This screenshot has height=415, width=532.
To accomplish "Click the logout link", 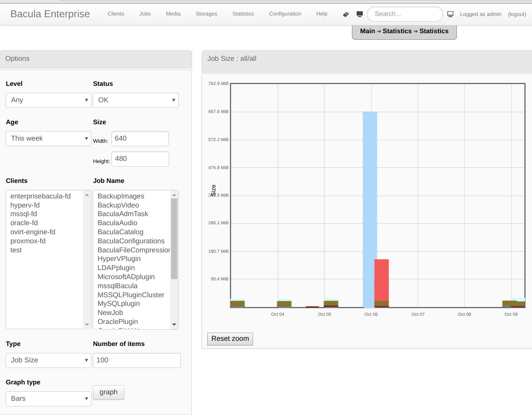I will [517, 14].
